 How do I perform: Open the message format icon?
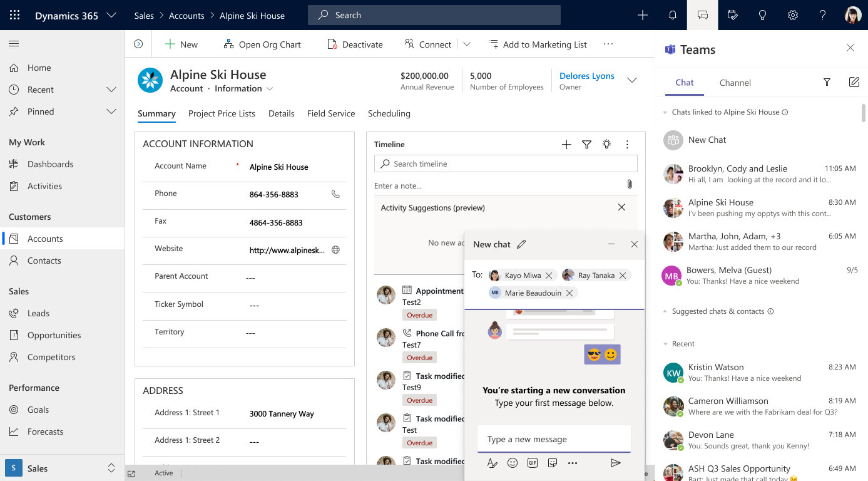(x=492, y=463)
